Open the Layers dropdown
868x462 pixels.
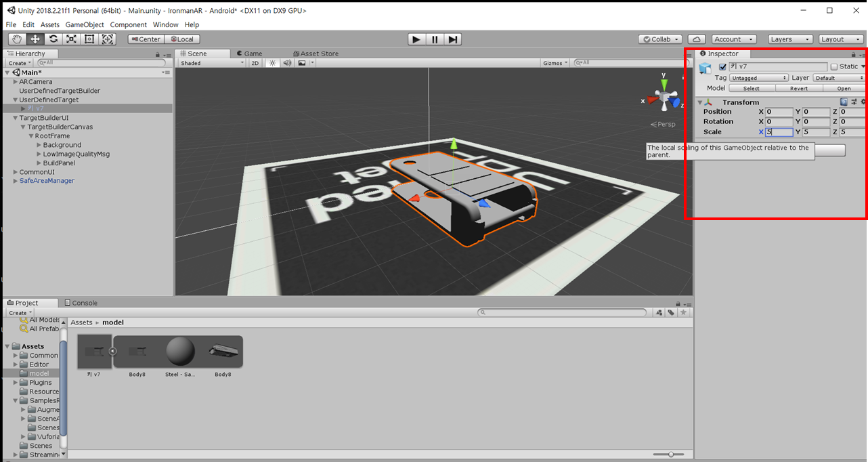[790, 39]
